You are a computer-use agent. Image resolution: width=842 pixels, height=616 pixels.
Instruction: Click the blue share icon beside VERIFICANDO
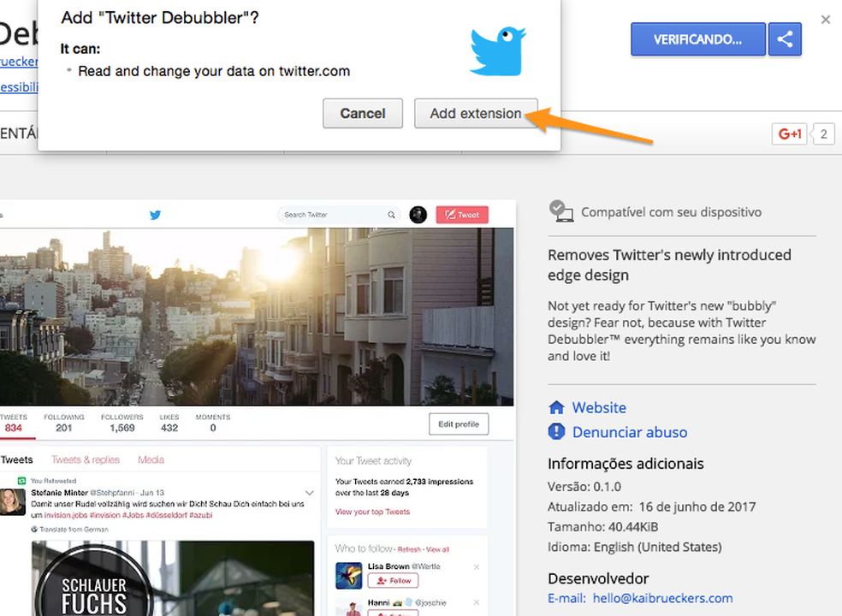(x=785, y=38)
